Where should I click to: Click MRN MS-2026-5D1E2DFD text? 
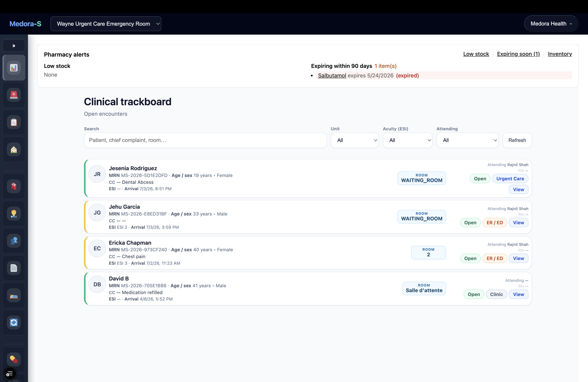[x=138, y=175]
